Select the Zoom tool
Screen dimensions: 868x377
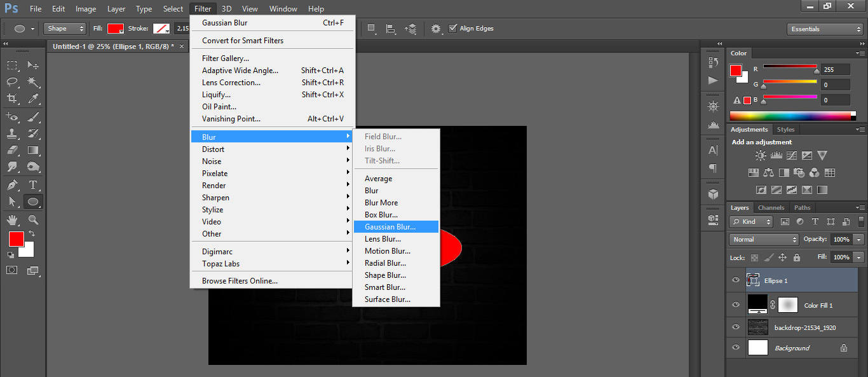(x=34, y=220)
